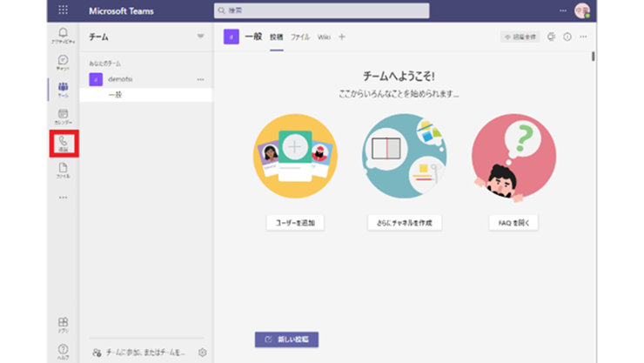
Task: Switch to the Wiki tab
Action: [324, 37]
